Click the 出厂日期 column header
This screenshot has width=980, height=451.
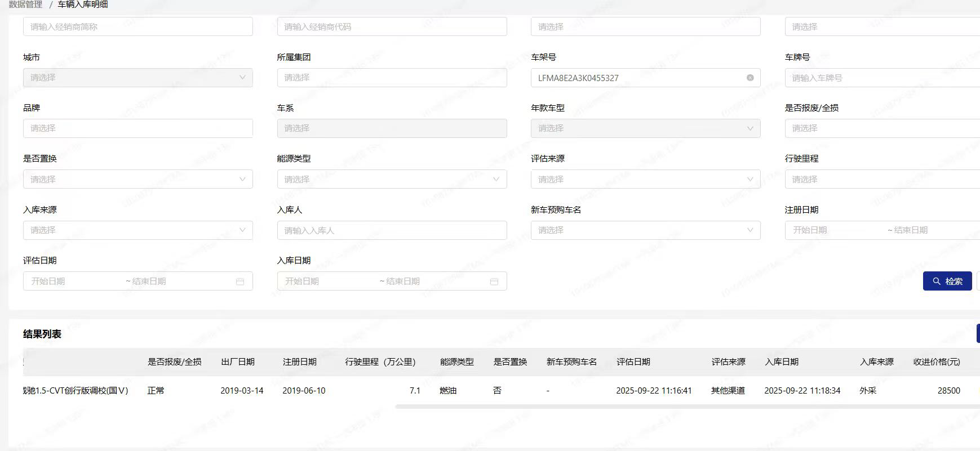point(238,362)
